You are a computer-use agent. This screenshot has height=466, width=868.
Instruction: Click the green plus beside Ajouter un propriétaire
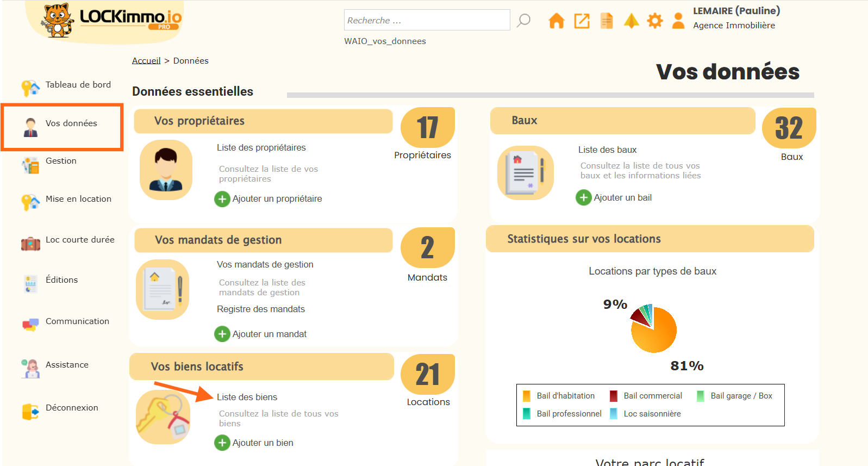coord(222,199)
